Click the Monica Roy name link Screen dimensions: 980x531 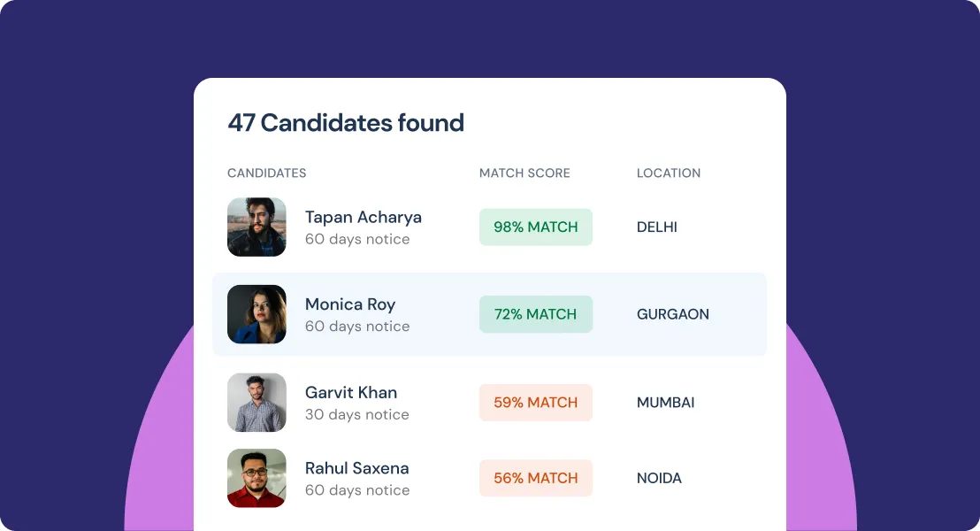[x=349, y=304]
